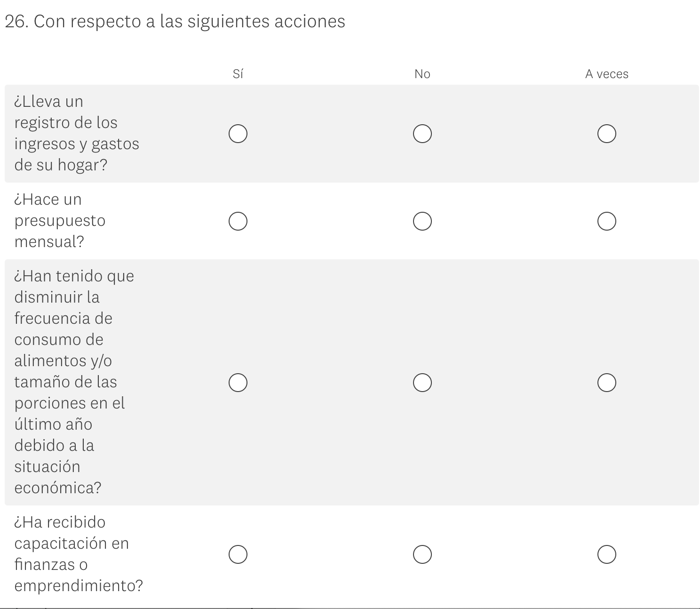Click the No column header

422,74
